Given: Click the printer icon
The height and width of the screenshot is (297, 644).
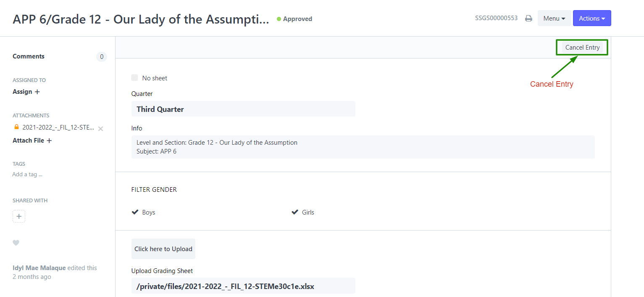Looking at the screenshot, I should tap(528, 19).
